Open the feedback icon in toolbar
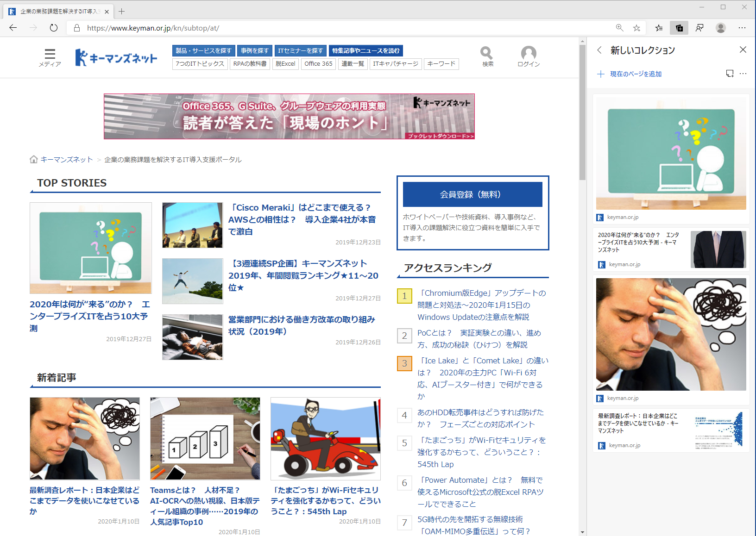This screenshot has width=756, height=536. point(699,28)
